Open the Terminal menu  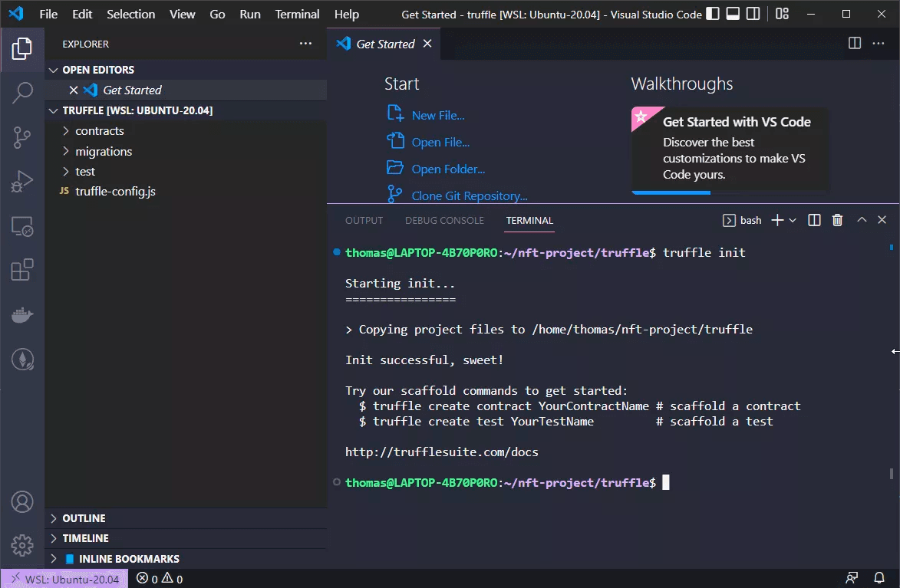[x=297, y=15]
